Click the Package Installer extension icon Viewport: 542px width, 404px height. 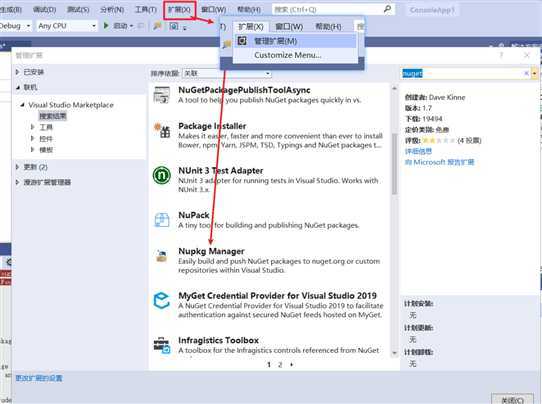point(162,130)
